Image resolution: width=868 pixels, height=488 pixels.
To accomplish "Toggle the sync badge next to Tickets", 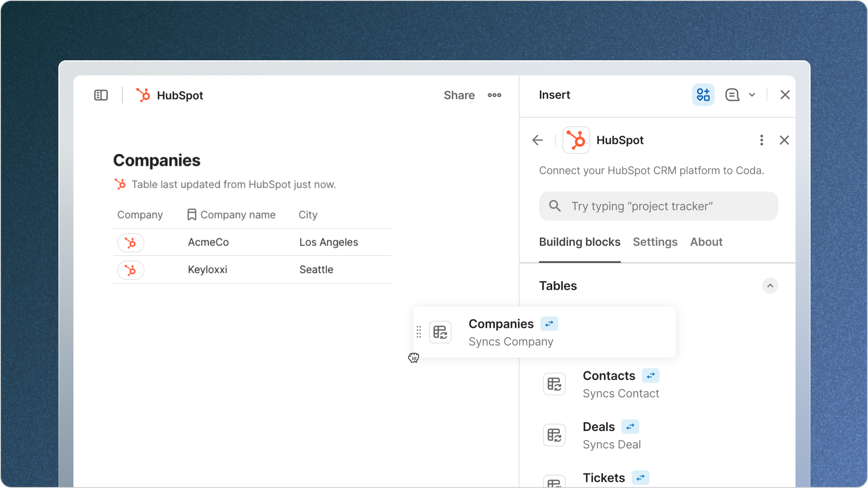I will tap(640, 477).
